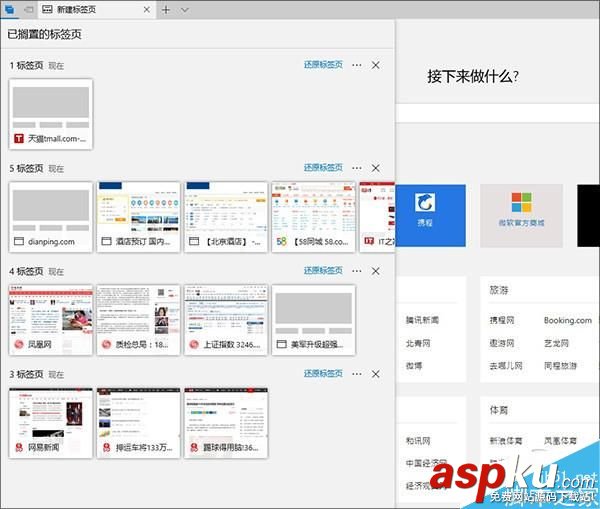This screenshot has height=509, width=600.
Task: Restore tabs for the 5 标签页 group
Action: [323, 168]
